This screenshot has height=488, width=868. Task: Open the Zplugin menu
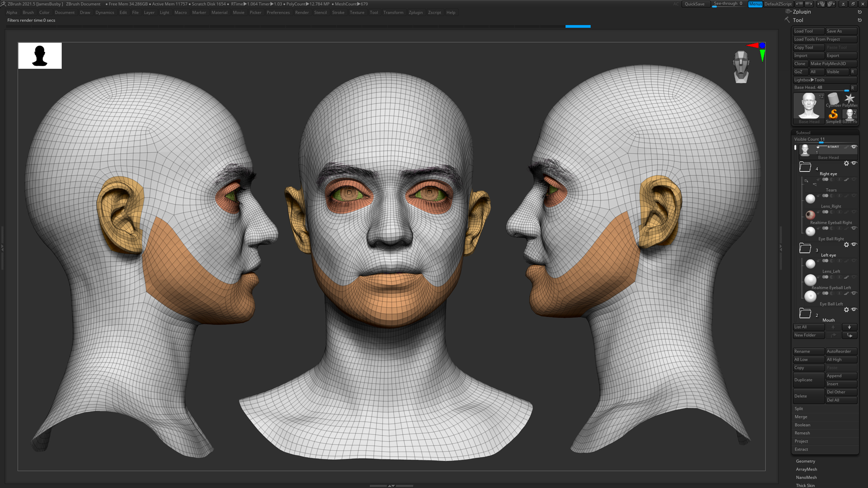click(415, 12)
